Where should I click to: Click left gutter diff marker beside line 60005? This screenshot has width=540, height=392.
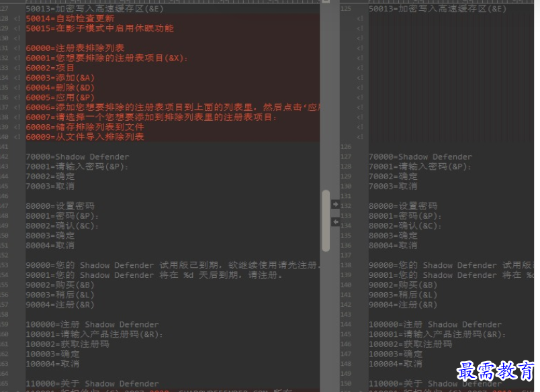pos(17,97)
